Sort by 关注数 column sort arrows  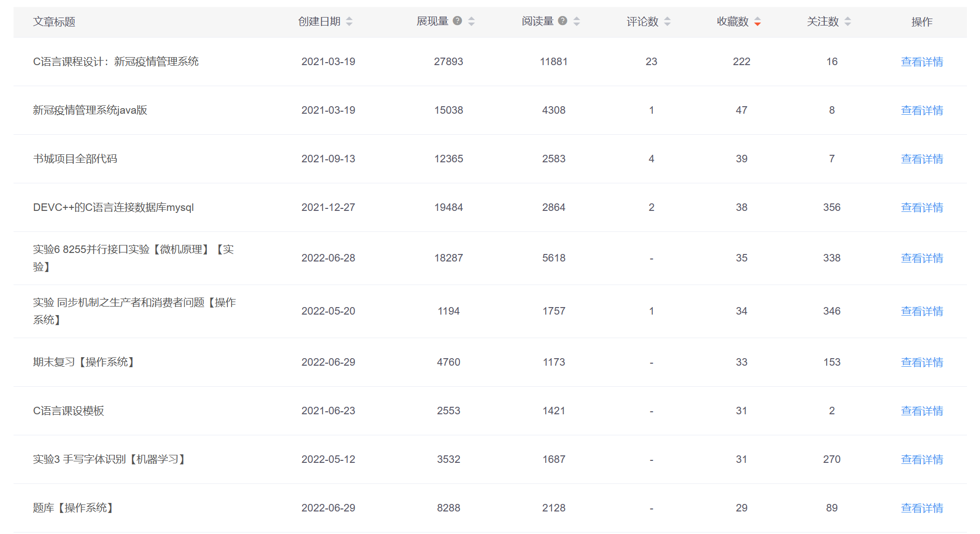tap(848, 22)
